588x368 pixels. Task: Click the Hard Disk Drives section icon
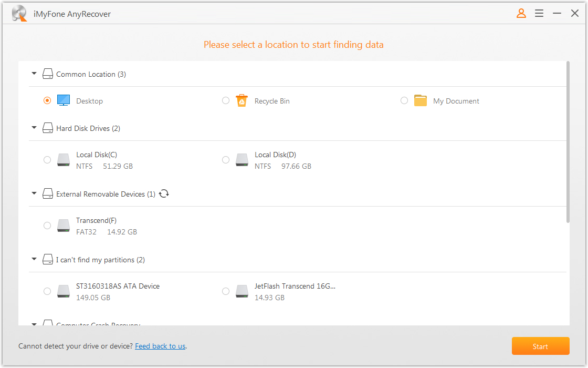pyautogui.click(x=48, y=128)
